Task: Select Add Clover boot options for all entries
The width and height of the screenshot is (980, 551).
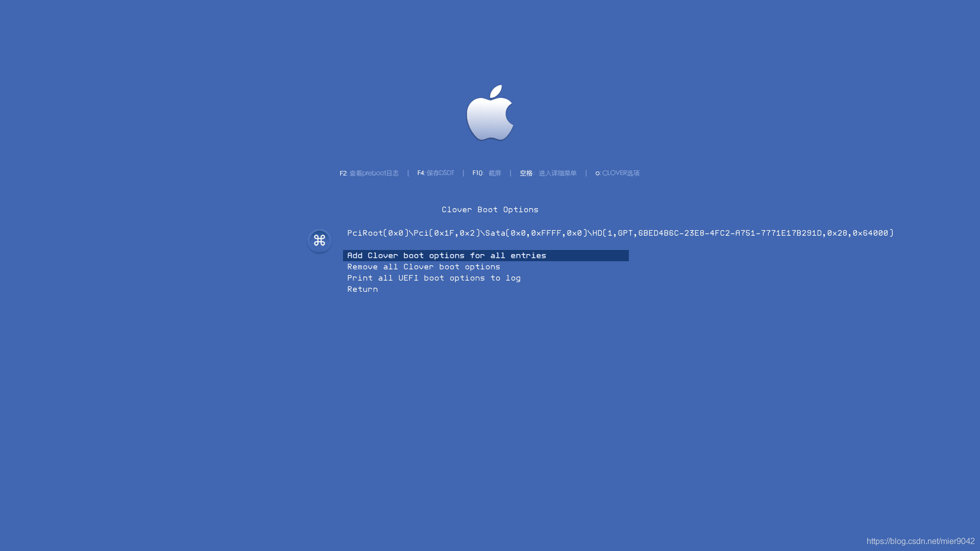Action: 447,256
